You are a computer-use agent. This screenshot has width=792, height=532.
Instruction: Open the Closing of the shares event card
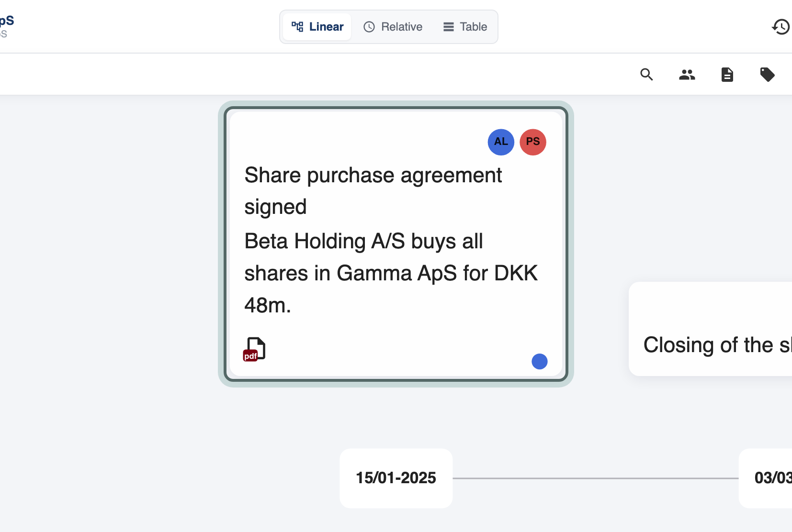click(711, 329)
